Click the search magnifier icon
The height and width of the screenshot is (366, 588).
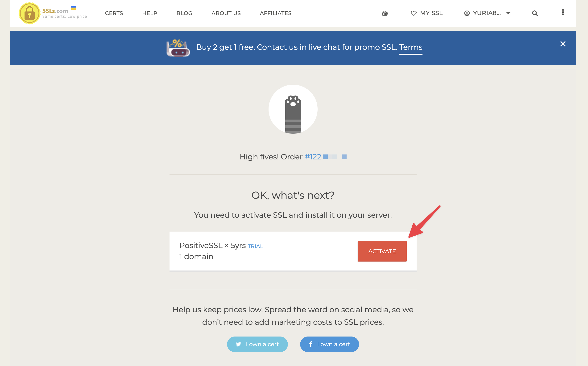(x=535, y=13)
